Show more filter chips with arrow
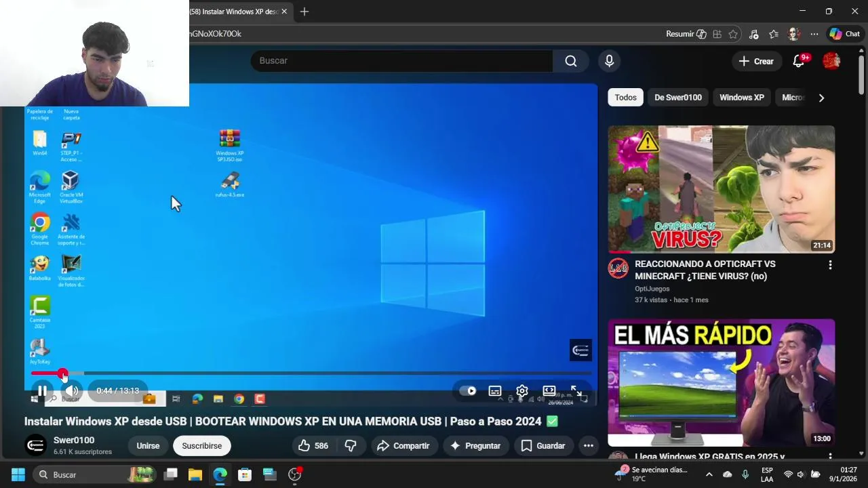This screenshot has height=488, width=868. (x=821, y=98)
